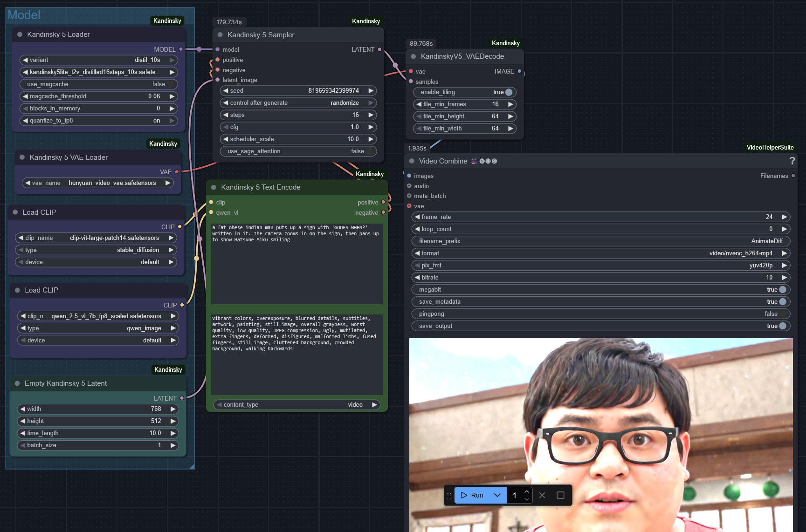Screen dimensions: 806x532
Task: Collapse the Kandinsky 5 VAE Loader node dot
Action: pyautogui.click(x=22, y=157)
